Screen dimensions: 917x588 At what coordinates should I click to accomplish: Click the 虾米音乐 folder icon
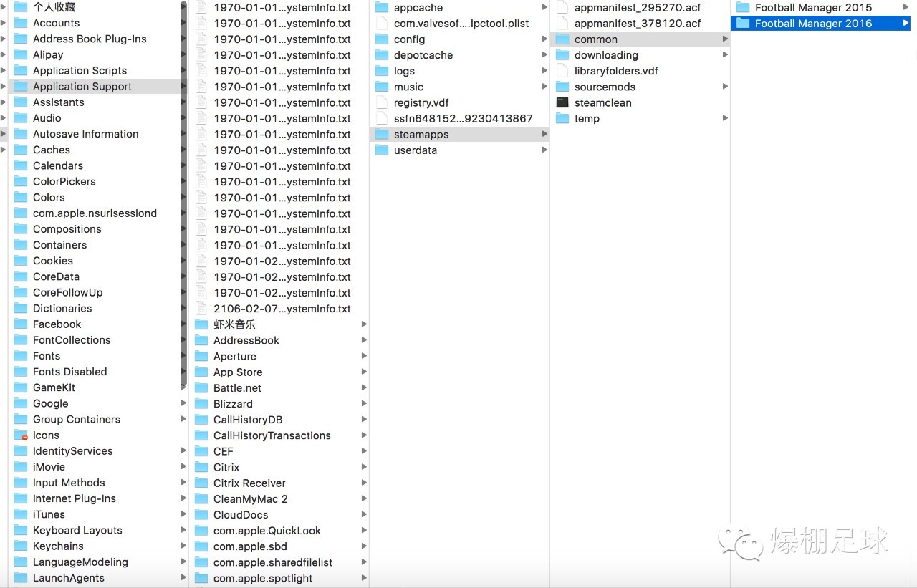coord(201,325)
